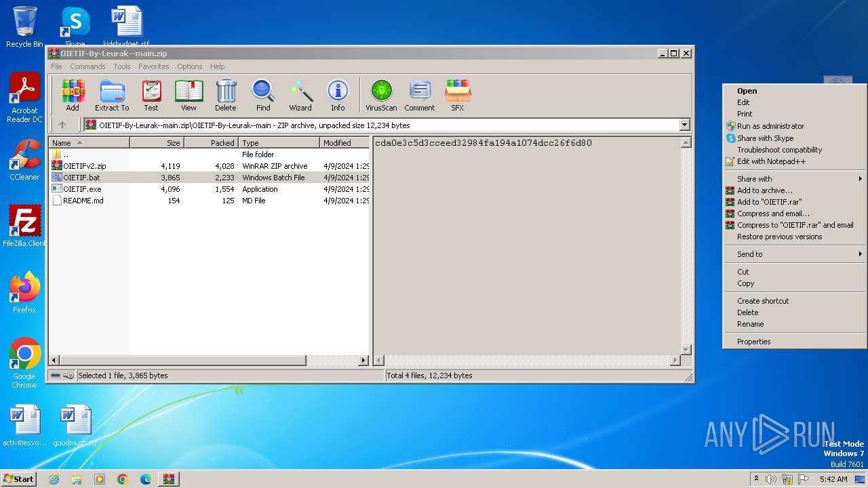Image resolution: width=868 pixels, height=488 pixels.
Task: Expand the Share with submenu
Action: point(795,179)
